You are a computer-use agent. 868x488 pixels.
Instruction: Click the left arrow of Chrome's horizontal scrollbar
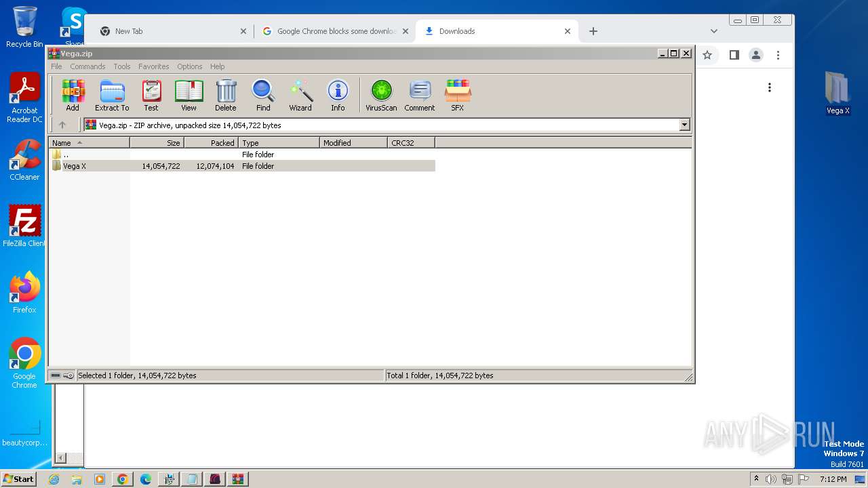(x=60, y=458)
